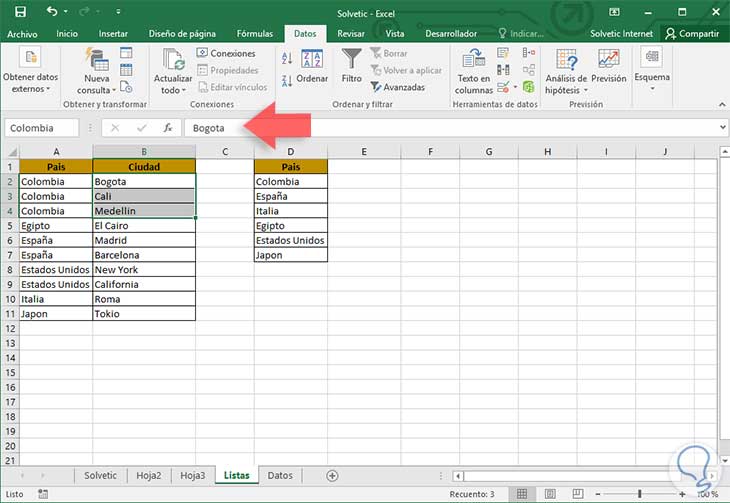Click the Name Box showing Colombia
Viewport: 730px width, 503px height.
tap(42, 128)
